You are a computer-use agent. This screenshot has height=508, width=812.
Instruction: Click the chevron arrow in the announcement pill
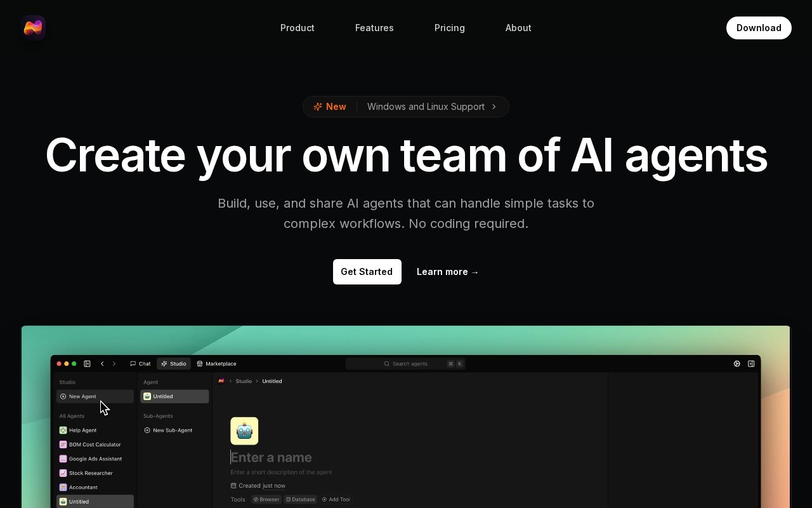click(x=494, y=107)
